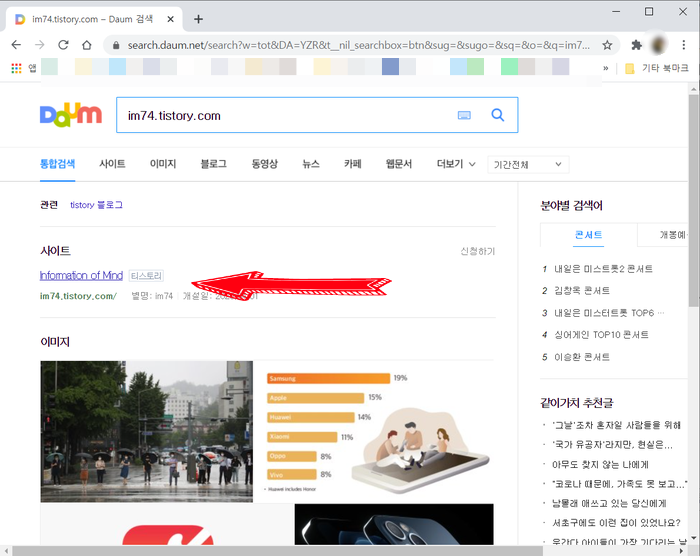Screen dimensions: 700x556
Task: Click the 티스토리 badge
Action: tap(146, 276)
